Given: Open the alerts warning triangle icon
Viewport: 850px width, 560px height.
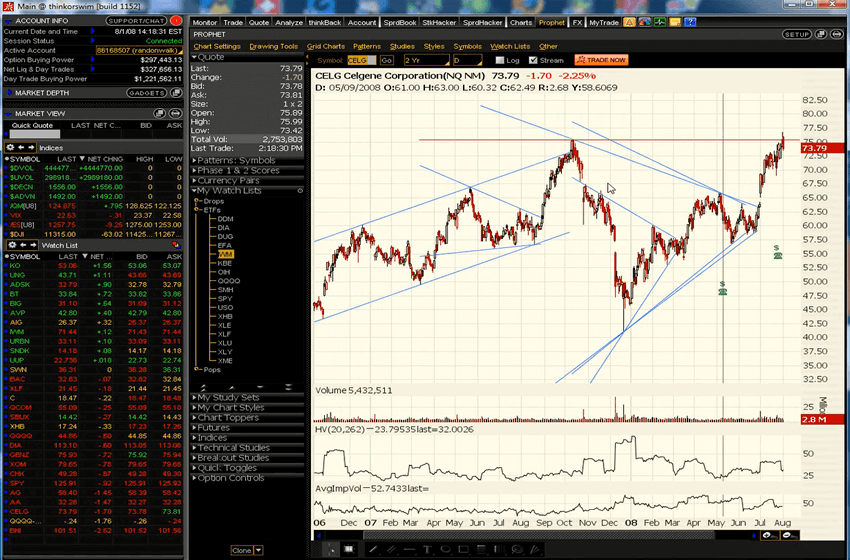Looking at the screenshot, I should pos(629,22).
